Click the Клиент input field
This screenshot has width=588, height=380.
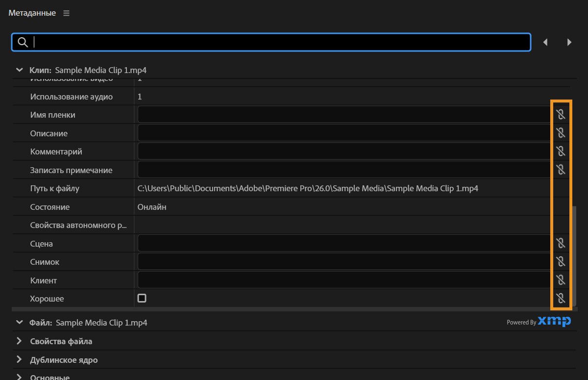point(344,280)
